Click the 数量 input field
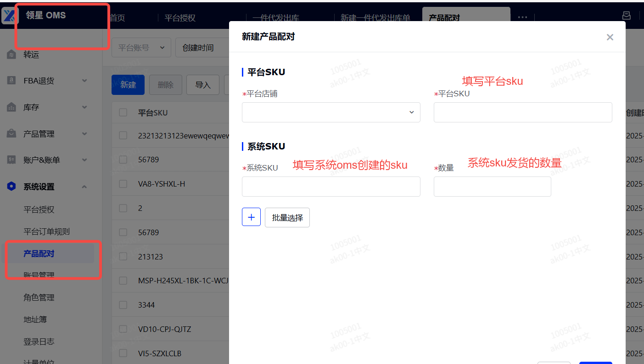644x364 pixels. pyautogui.click(x=493, y=187)
